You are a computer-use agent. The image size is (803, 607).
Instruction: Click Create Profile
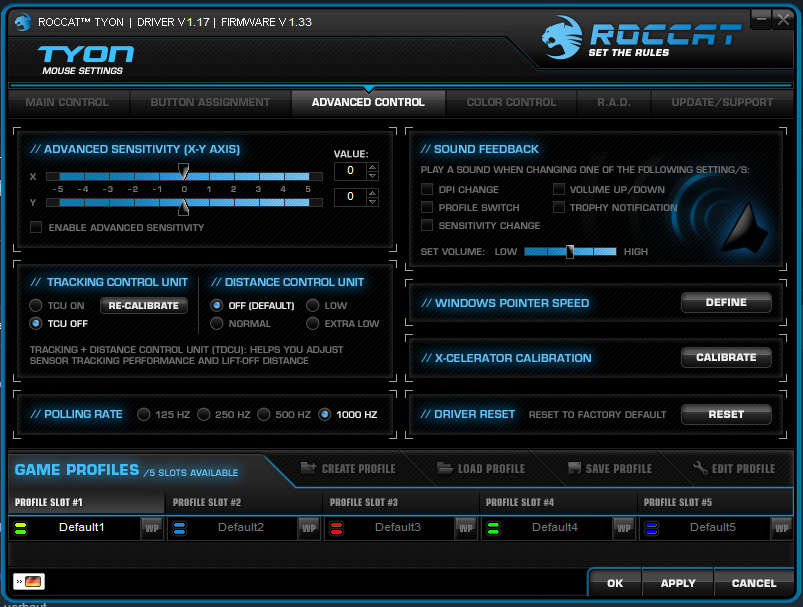pos(348,468)
